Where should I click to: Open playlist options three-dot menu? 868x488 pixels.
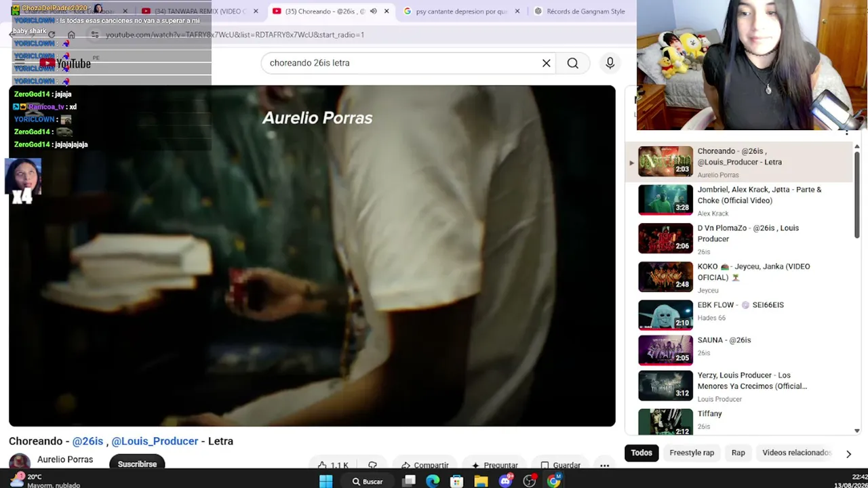pos(846,132)
